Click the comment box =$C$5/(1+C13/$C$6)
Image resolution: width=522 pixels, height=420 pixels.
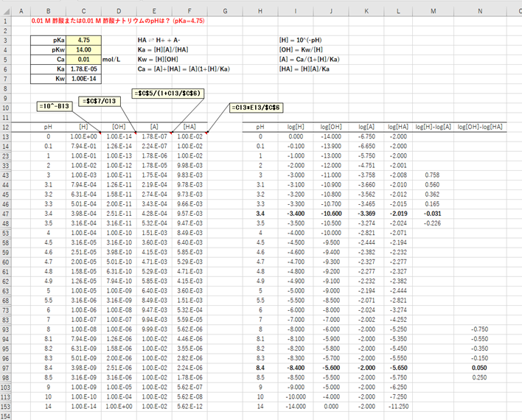167,94
